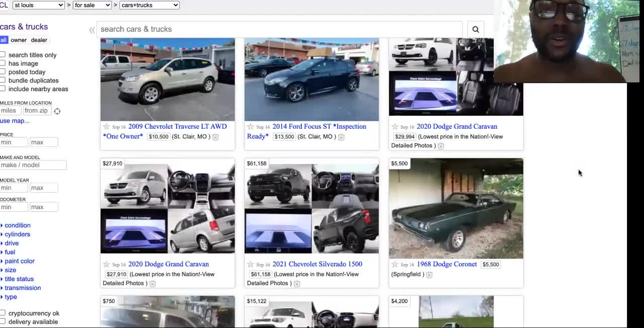This screenshot has width=644, height=328.
Task: Hide the $27,910 Dodge Grand Caravan listing
Action: (152, 284)
